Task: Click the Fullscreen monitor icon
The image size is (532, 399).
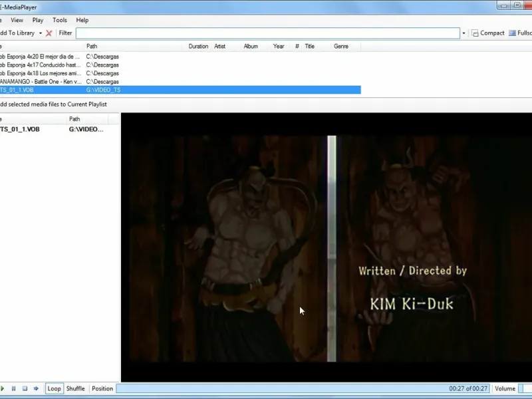Action: click(x=512, y=33)
